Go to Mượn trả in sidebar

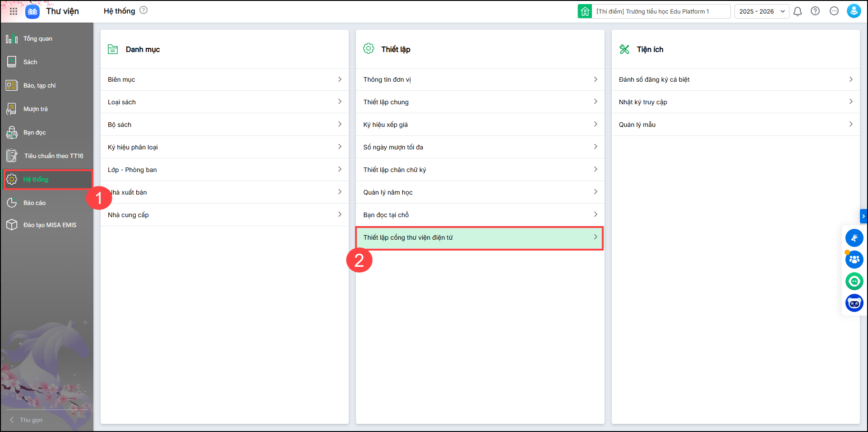pyautogui.click(x=35, y=109)
